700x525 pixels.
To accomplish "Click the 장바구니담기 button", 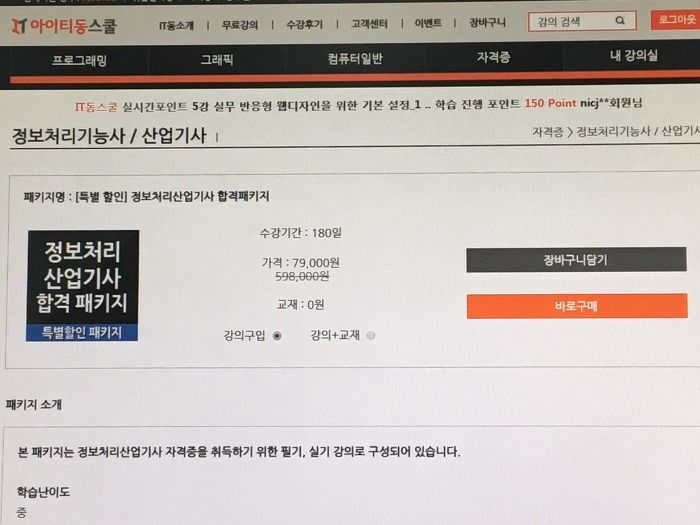I will (x=576, y=259).
